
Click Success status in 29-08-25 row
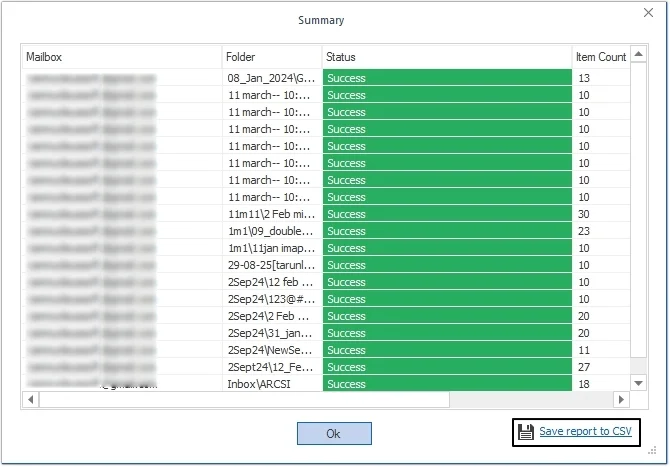(447, 265)
